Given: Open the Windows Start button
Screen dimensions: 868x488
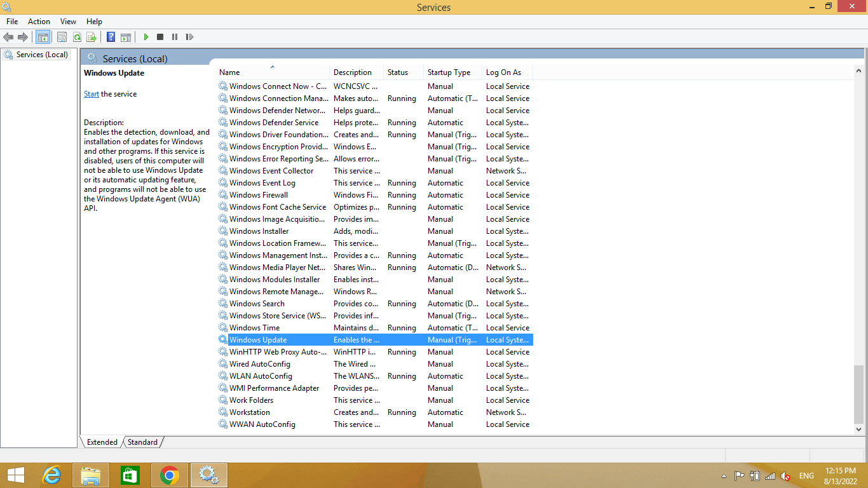Looking at the screenshot, I should (16, 475).
